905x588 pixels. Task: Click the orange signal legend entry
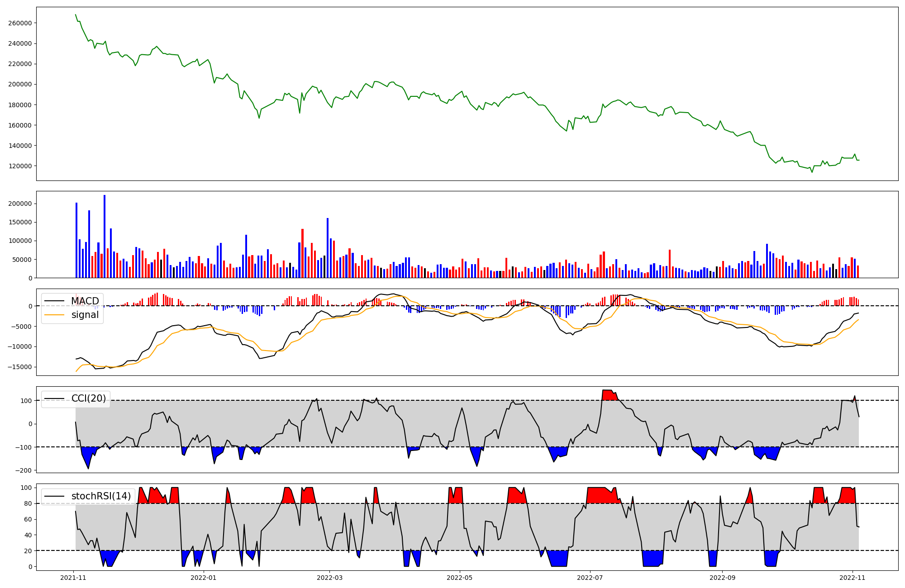pyautogui.click(x=85, y=315)
